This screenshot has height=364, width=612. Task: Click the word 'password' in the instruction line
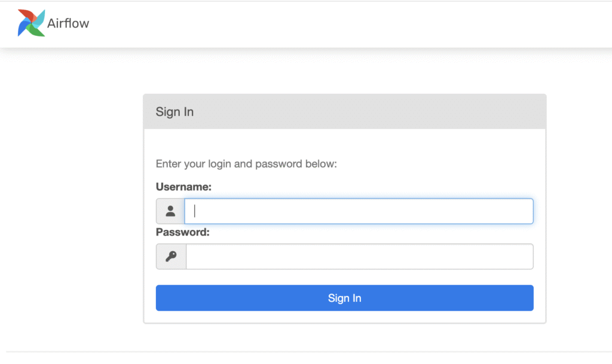(x=278, y=163)
